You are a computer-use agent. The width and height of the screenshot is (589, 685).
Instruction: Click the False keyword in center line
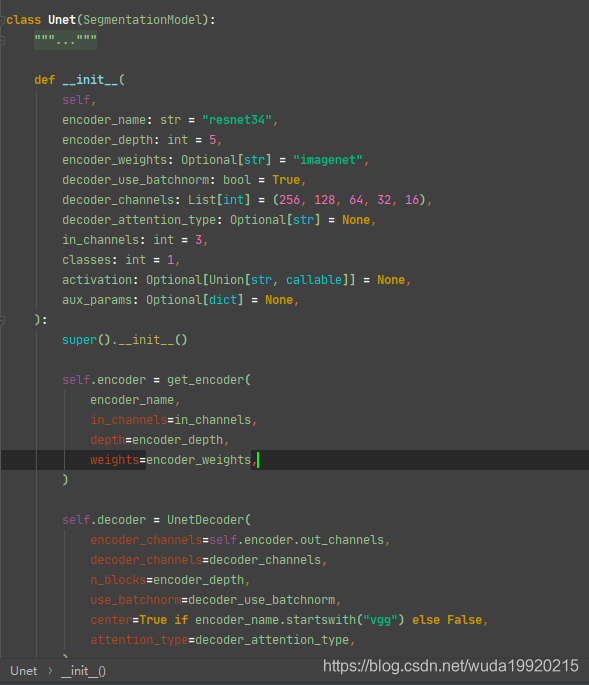464,620
